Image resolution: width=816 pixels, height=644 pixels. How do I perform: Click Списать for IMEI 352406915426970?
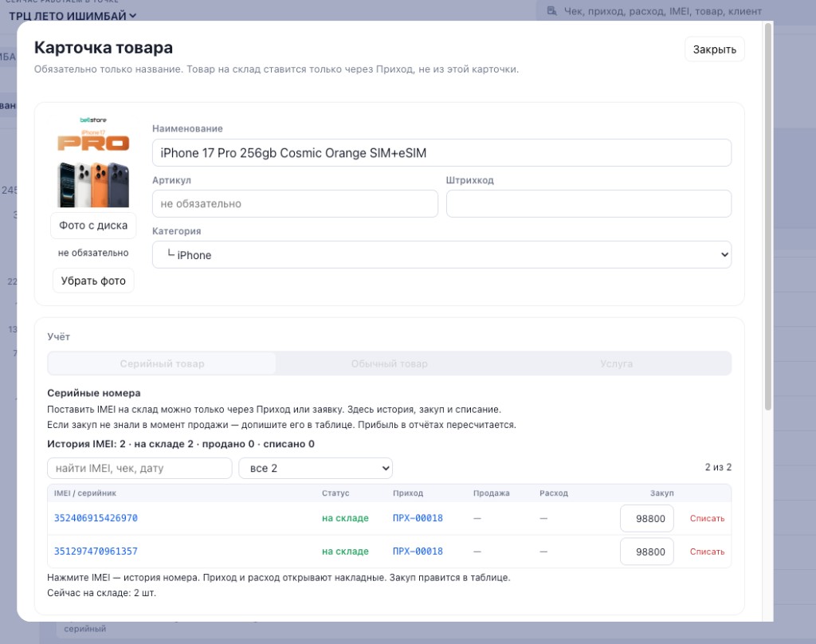707,519
